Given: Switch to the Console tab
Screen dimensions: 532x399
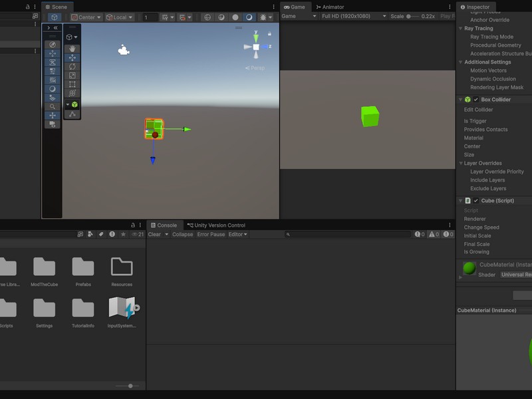Looking at the screenshot, I should click(164, 225).
